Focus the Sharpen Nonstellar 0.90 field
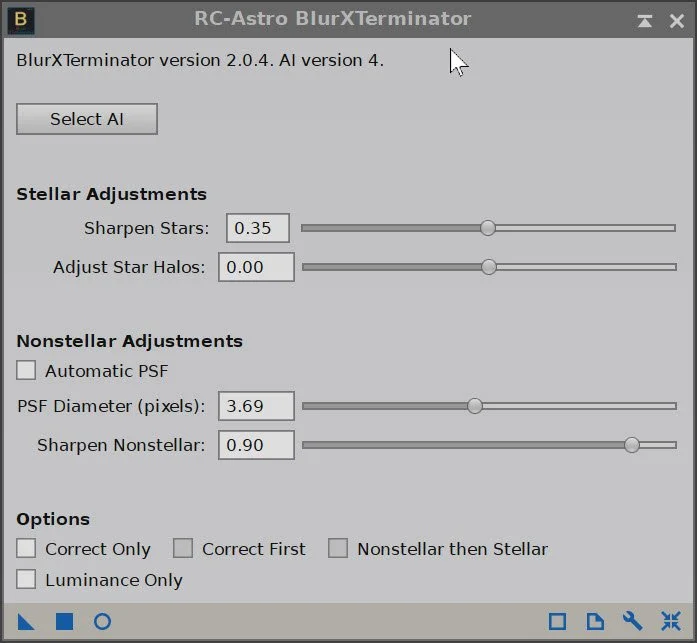This screenshot has height=643, width=697. [256, 445]
